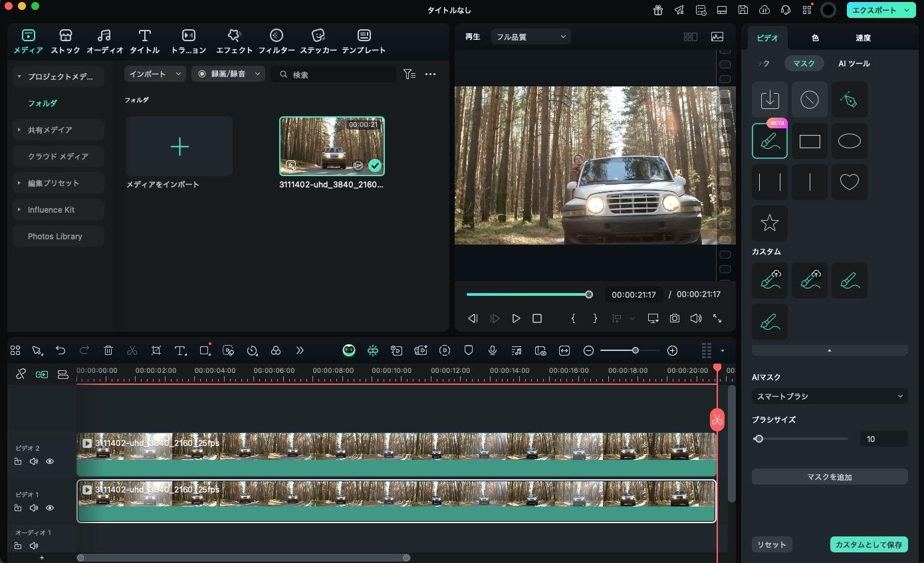The height and width of the screenshot is (563, 924).
Task: Click the メディアをインポート plus tile
Action: click(179, 146)
